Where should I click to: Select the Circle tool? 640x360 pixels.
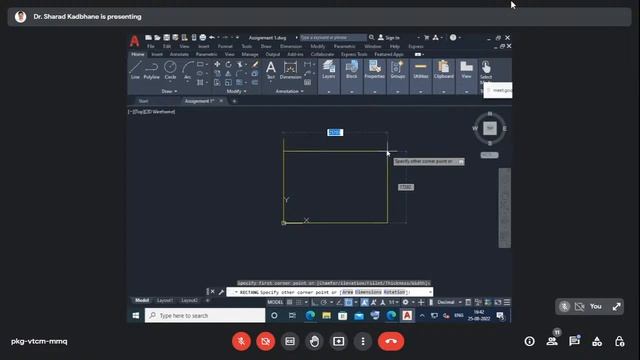[170, 69]
